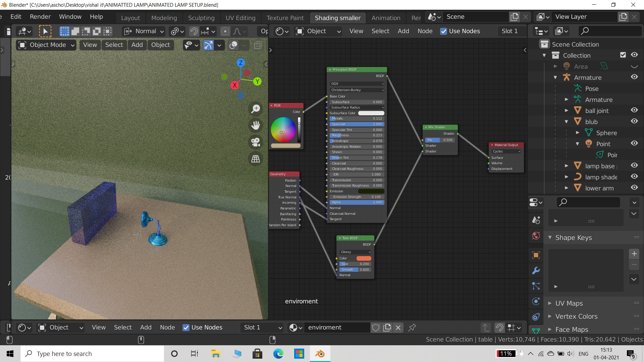Enable Use Nodes in the shader editor header

coord(443,31)
